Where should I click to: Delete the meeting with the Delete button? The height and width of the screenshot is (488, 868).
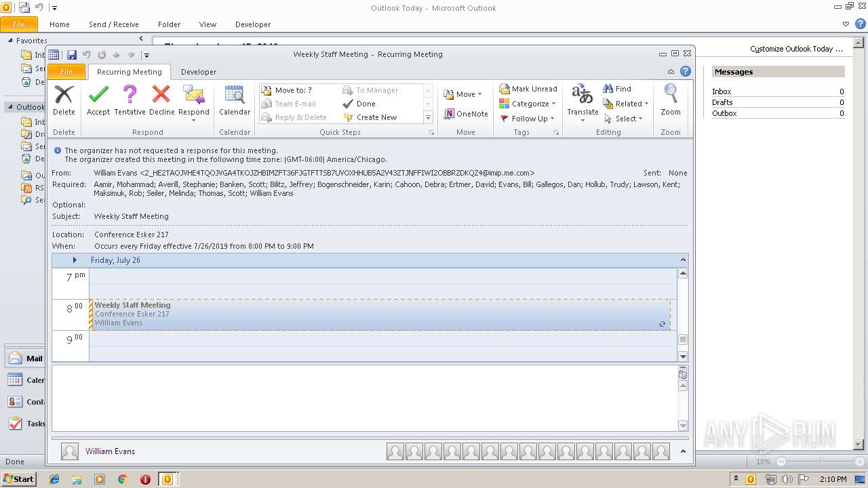64,100
